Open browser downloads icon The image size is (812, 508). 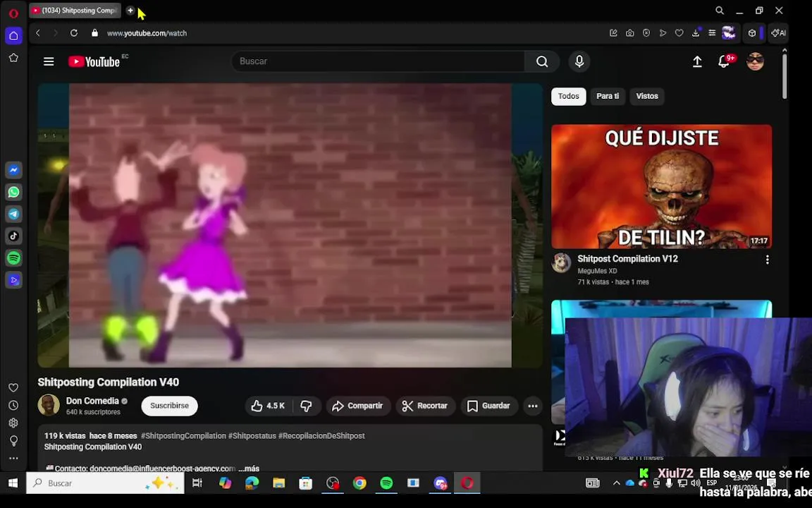[x=696, y=32]
